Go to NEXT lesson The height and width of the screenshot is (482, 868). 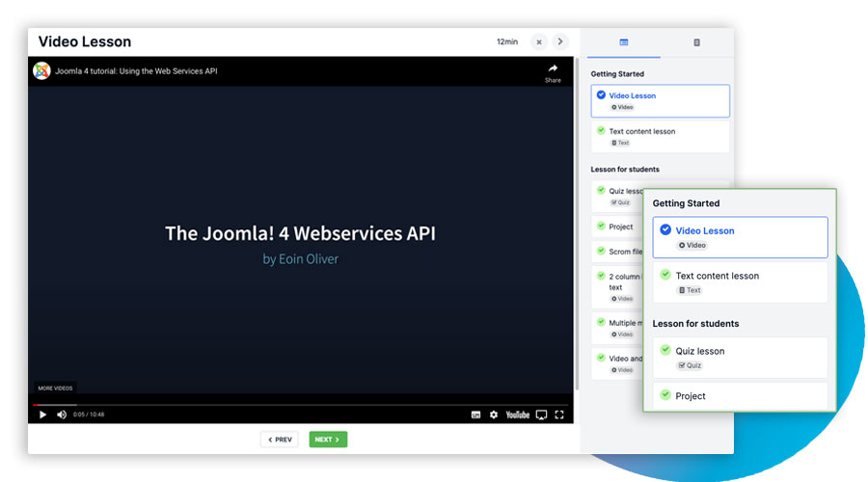[328, 440]
